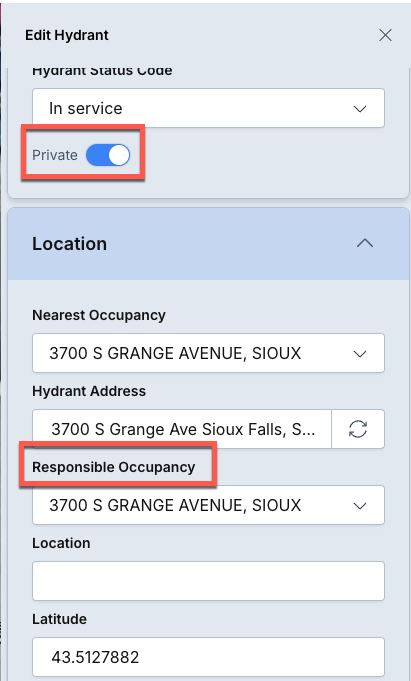Screen dimensions: 411x681
Task: Click the chevron on In service dropdown
Action: pos(360,109)
